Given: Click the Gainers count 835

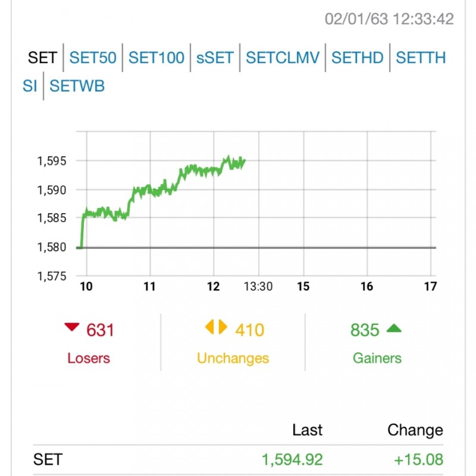Looking at the screenshot, I should click(365, 330).
